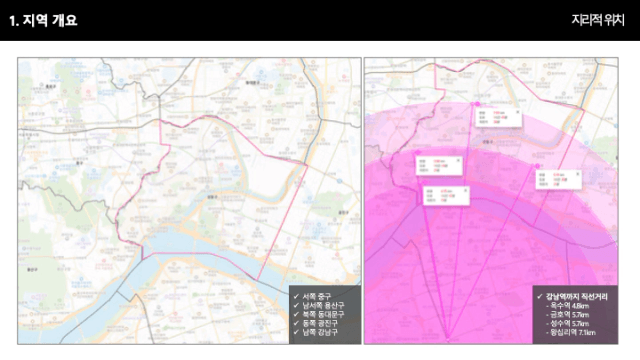This screenshot has height=360, width=640.
Task: Close the uppermost distance info popup
Action: pos(518,112)
